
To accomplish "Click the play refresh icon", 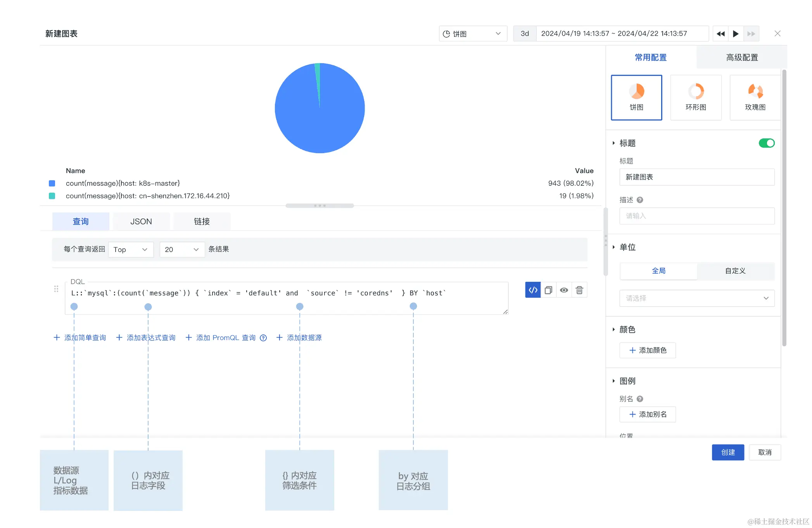I will (736, 34).
